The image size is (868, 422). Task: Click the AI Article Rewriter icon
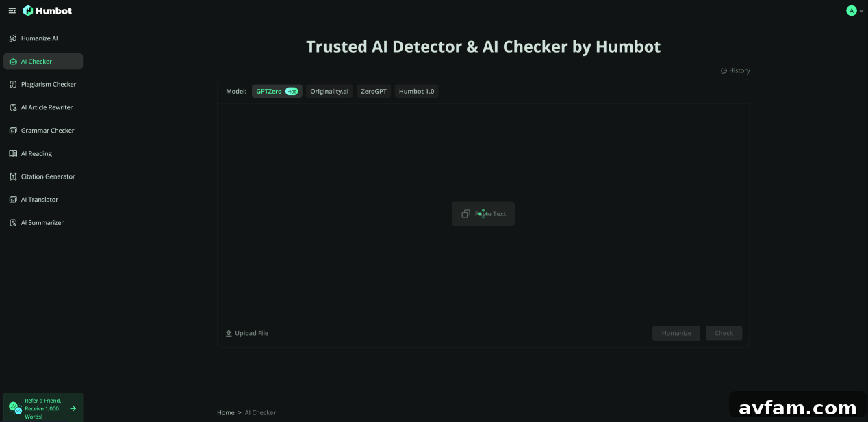(x=13, y=107)
